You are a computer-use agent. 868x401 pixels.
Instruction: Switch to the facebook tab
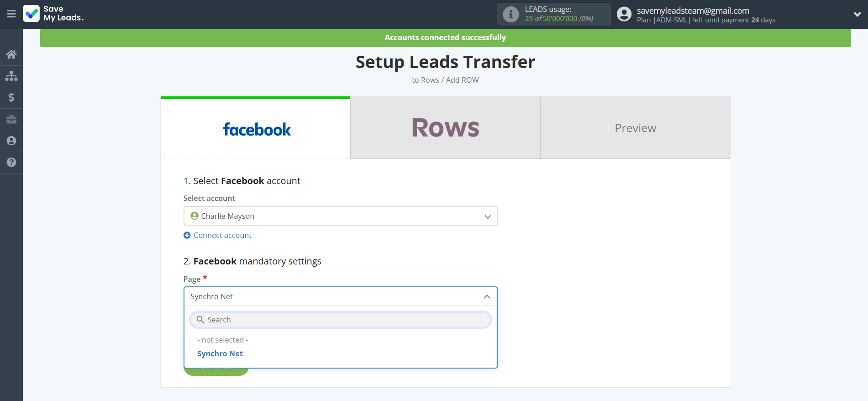click(255, 128)
